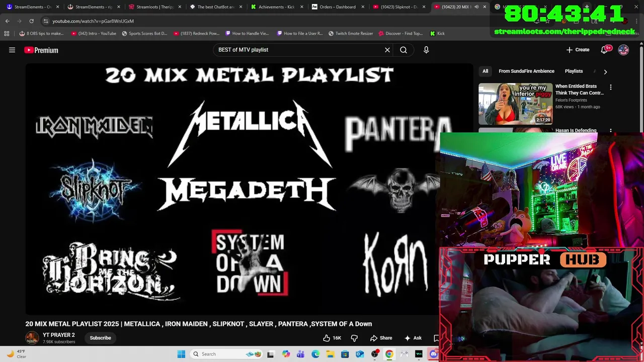Switch to the Orders – Dashboard tab
Screen dimensions: 644x362
coord(338,7)
